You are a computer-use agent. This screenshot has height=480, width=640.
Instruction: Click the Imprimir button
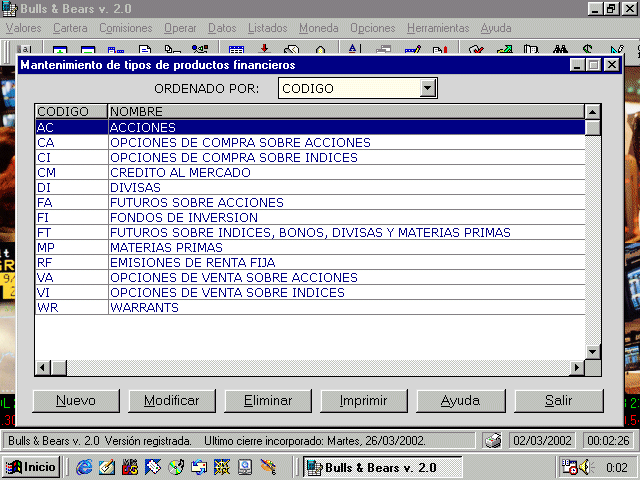tap(364, 401)
